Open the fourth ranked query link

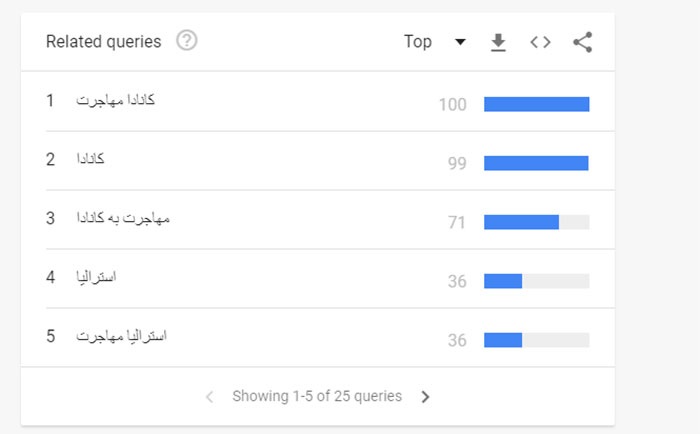(96, 277)
